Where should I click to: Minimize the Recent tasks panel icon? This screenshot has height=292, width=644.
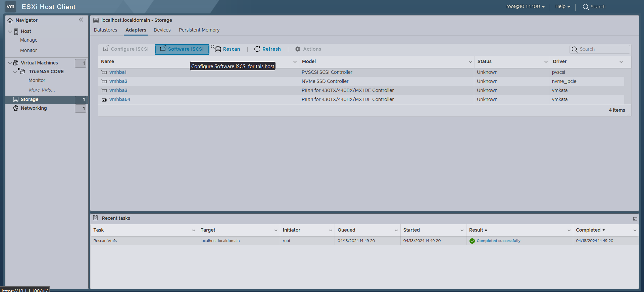[635, 219]
